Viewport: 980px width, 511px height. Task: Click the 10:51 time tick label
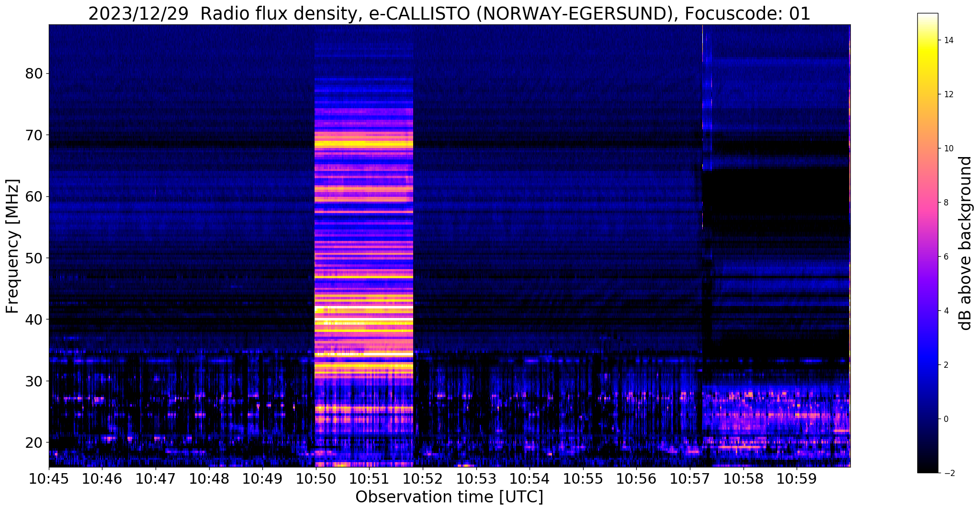pos(369,478)
